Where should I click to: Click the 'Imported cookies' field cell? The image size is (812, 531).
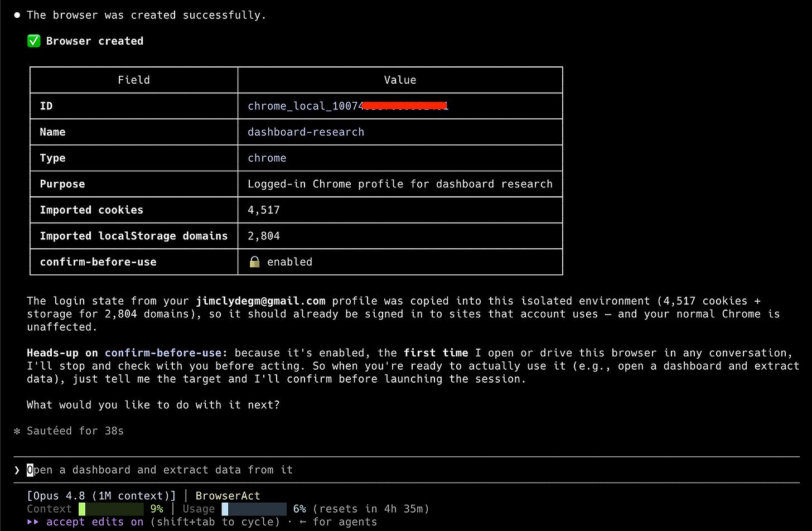coord(134,210)
